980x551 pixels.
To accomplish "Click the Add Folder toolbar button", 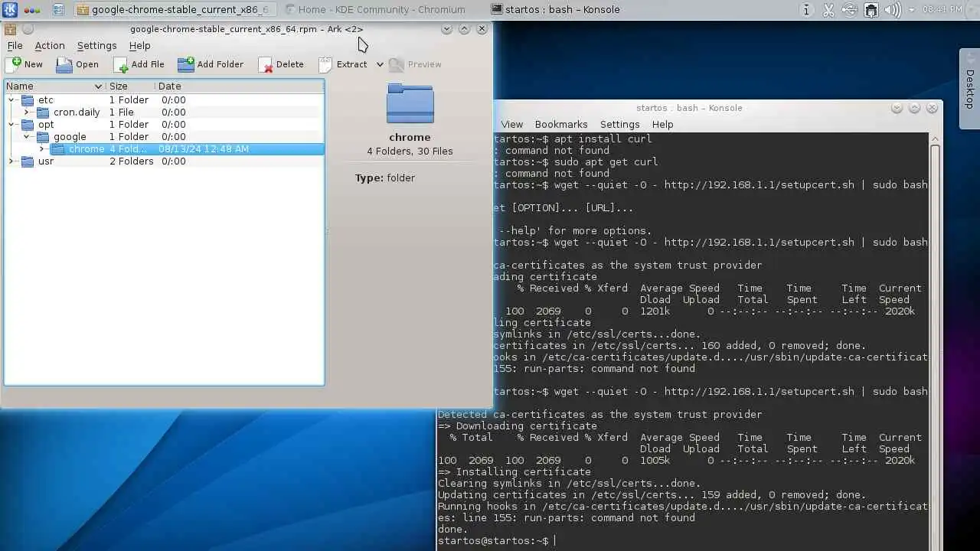I will (x=211, y=64).
